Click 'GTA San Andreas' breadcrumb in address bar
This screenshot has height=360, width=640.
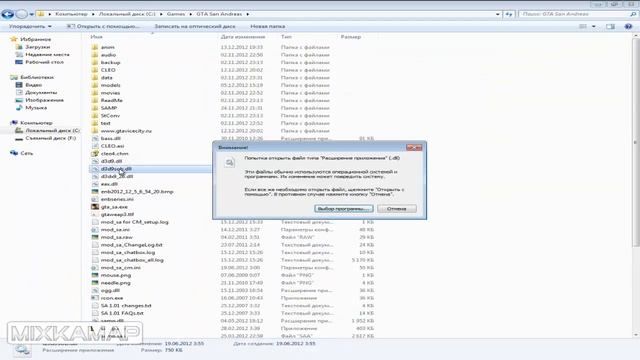pyautogui.click(x=219, y=14)
